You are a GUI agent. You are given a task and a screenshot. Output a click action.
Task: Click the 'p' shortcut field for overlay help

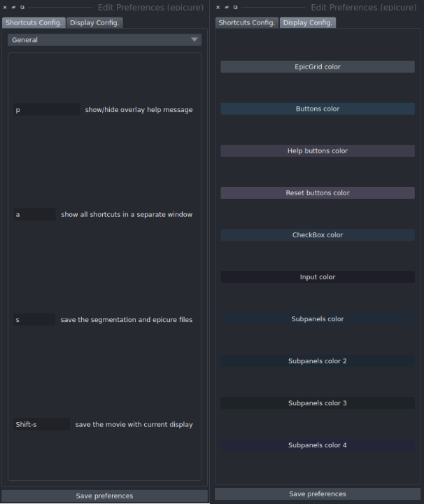click(x=46, y=110)
